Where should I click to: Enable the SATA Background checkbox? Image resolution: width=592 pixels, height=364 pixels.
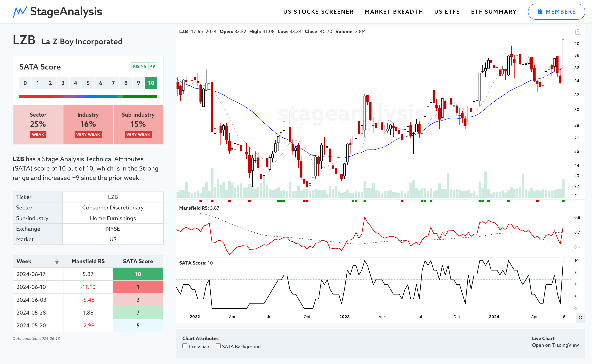coord(218,346)
